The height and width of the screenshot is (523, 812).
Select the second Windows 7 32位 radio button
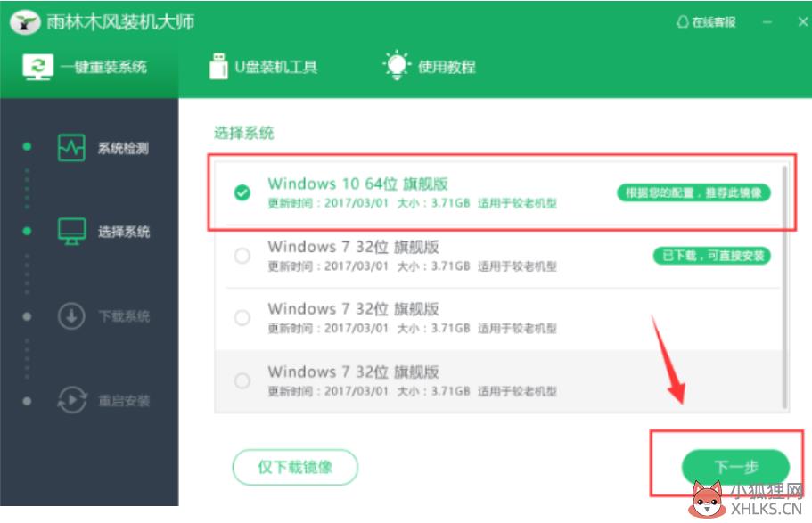tap(242, 318)
